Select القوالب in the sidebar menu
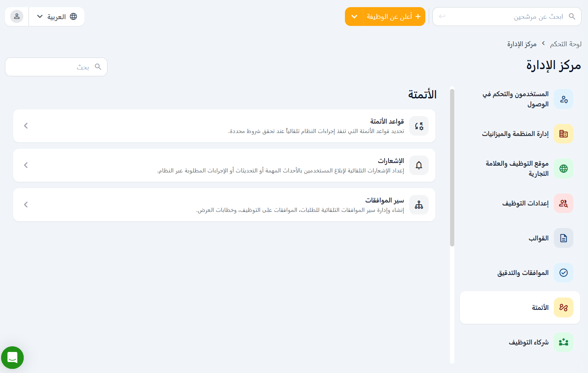 click(538, 238)
